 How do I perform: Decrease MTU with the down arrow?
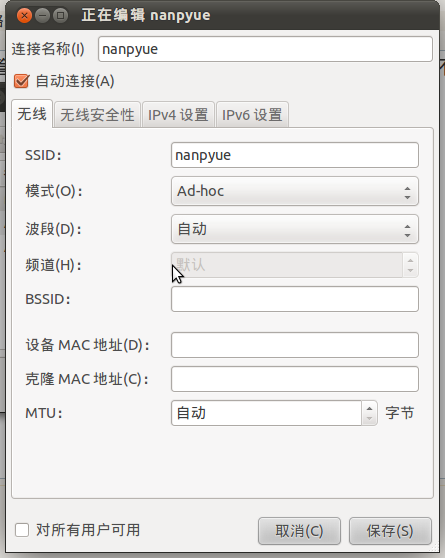(x=370, y=419)
